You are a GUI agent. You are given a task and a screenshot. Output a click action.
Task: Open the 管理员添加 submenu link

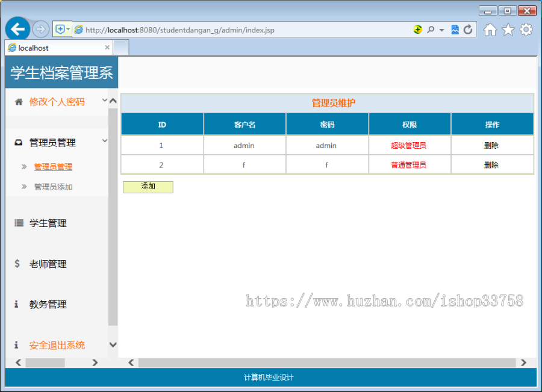click(53, 187)
